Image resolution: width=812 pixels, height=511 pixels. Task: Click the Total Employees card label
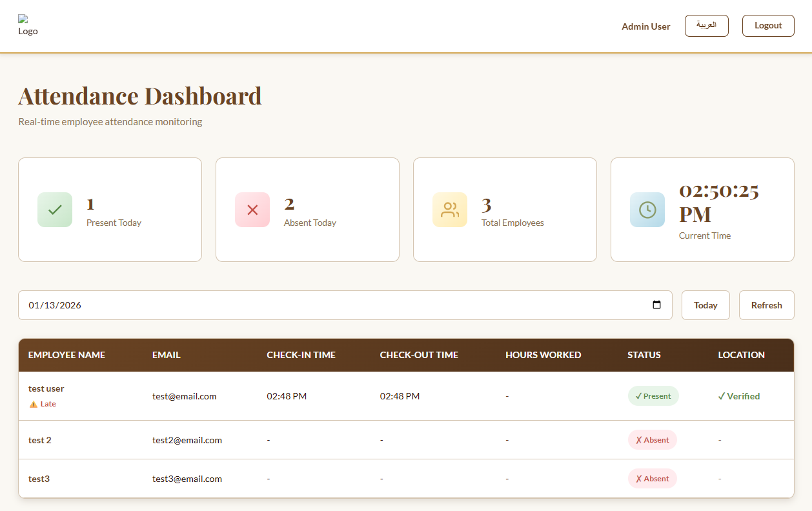[513, 223]
